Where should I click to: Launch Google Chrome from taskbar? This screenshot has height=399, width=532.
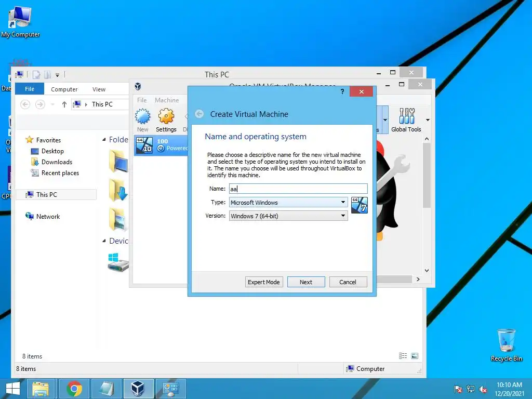[74, 389]
